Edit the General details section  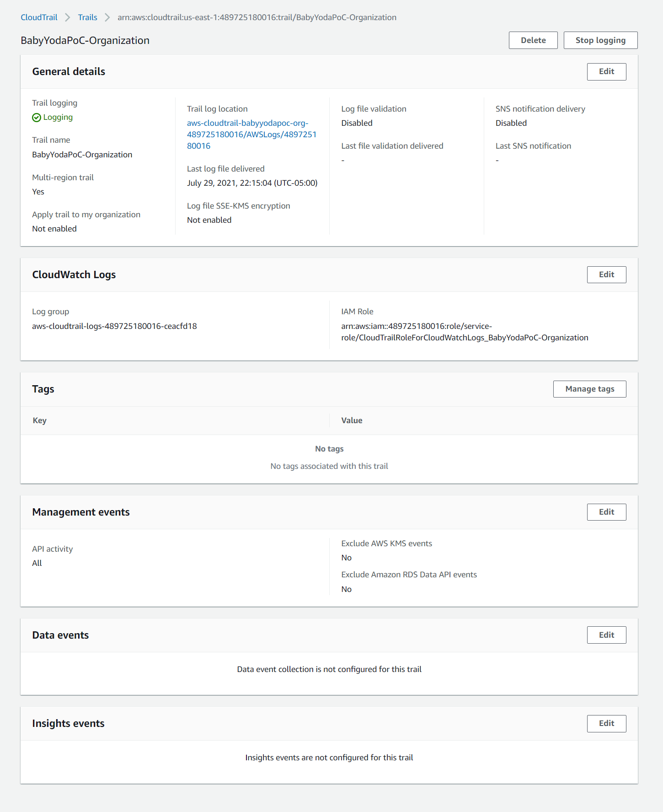coord(606,71)
